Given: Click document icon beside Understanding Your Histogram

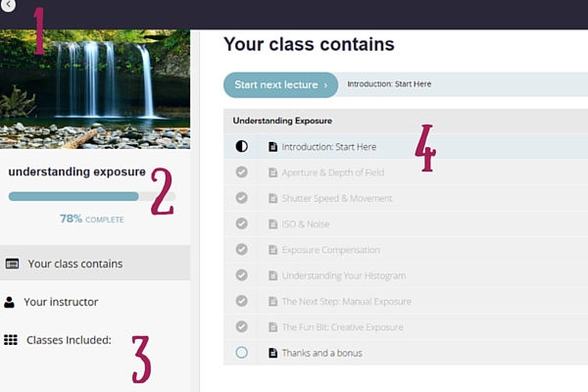Looking at the screenshot, I should [273, 275].
